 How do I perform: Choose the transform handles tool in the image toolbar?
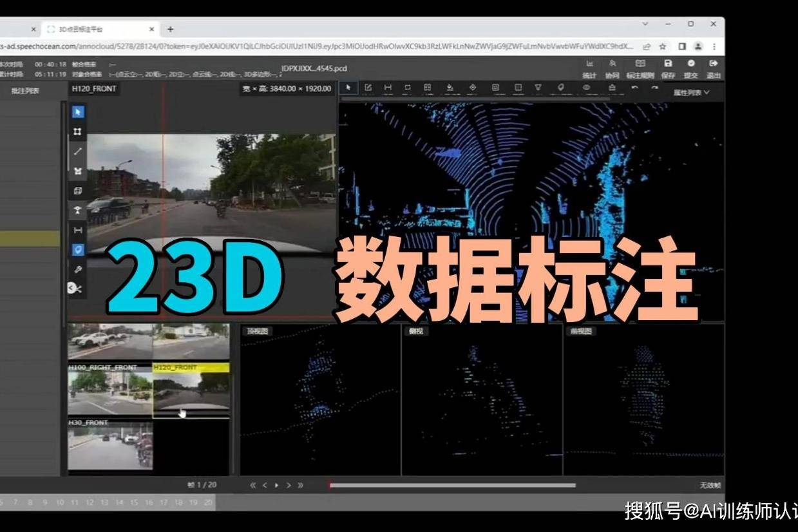click(x=78, y=131)
